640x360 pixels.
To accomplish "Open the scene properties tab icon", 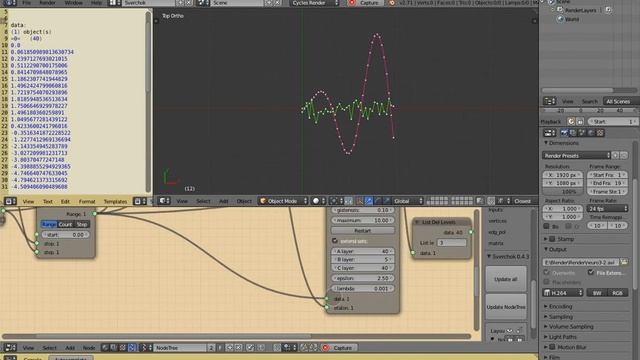I will tap(582, 133).
